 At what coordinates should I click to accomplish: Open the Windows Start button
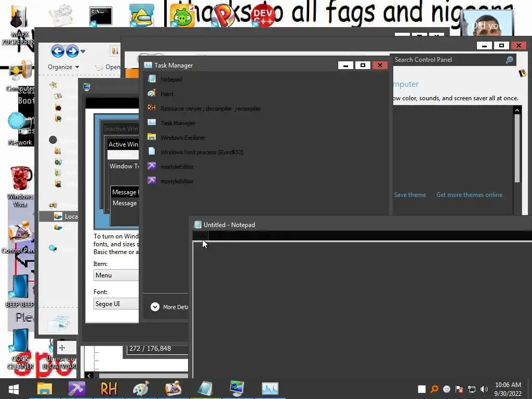pyautogui.click(x=14, y=389)
